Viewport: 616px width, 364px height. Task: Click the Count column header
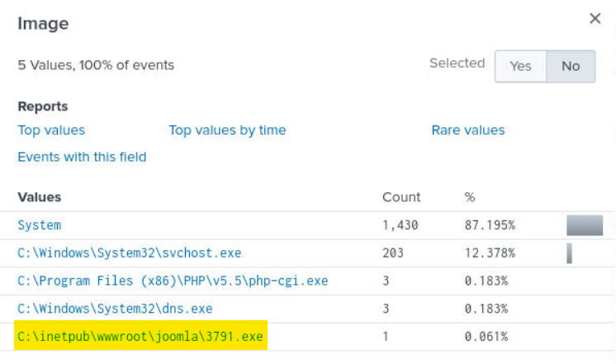pos(401,197)
